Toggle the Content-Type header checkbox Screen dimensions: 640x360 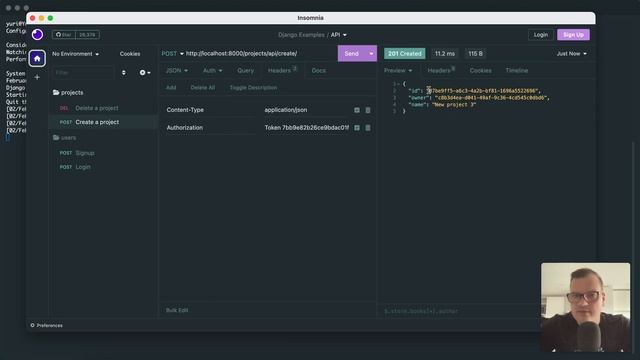tap(357, 110)
